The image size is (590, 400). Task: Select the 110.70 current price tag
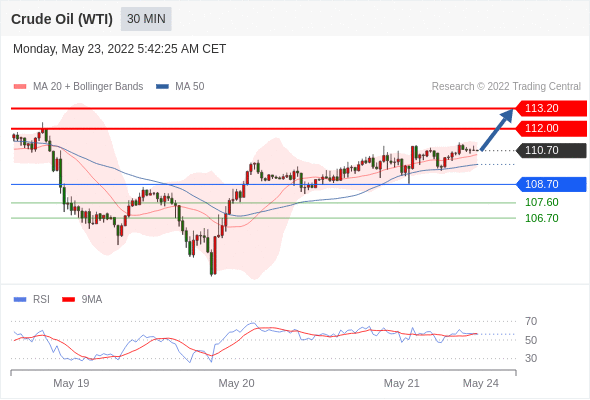click(x=551, y=151)
